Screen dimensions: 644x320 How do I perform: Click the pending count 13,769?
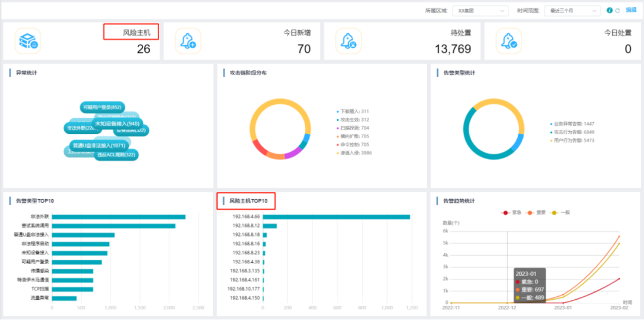coord(453,49)
